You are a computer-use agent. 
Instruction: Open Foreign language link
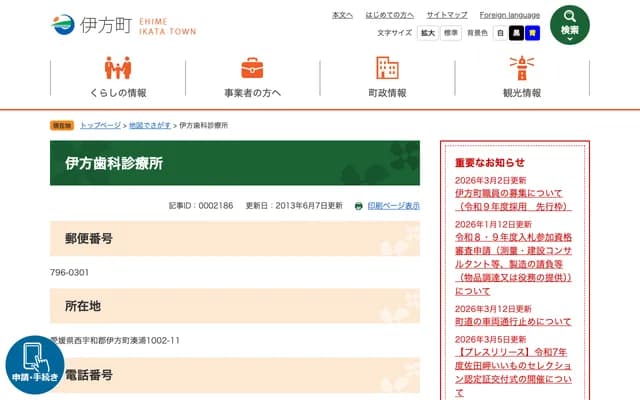(509, 15)
